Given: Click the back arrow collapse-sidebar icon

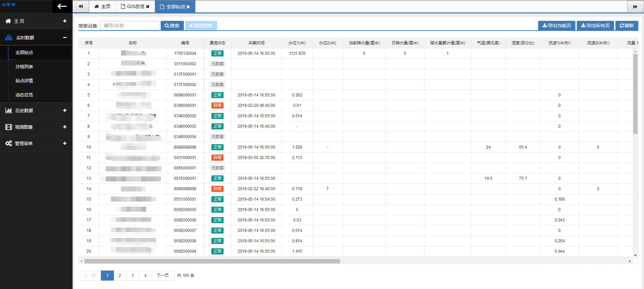Looking at the screenshot, I should [x=62, y=6].
